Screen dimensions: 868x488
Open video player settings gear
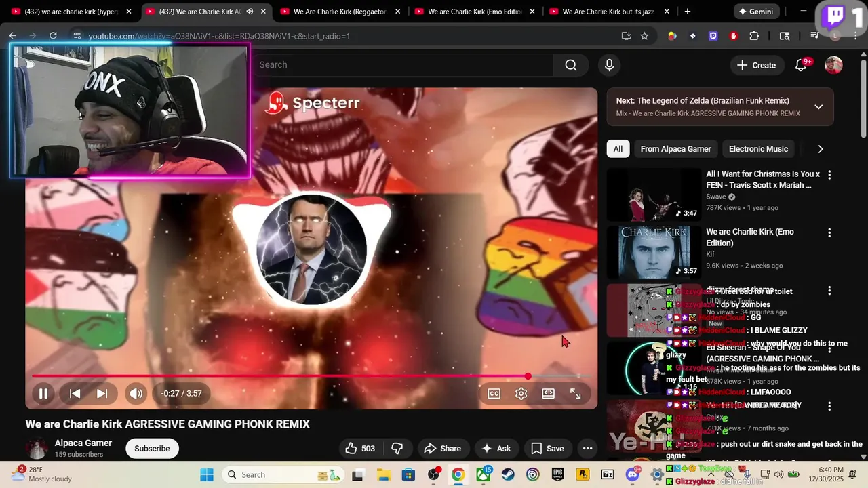[x=521, y=393]
